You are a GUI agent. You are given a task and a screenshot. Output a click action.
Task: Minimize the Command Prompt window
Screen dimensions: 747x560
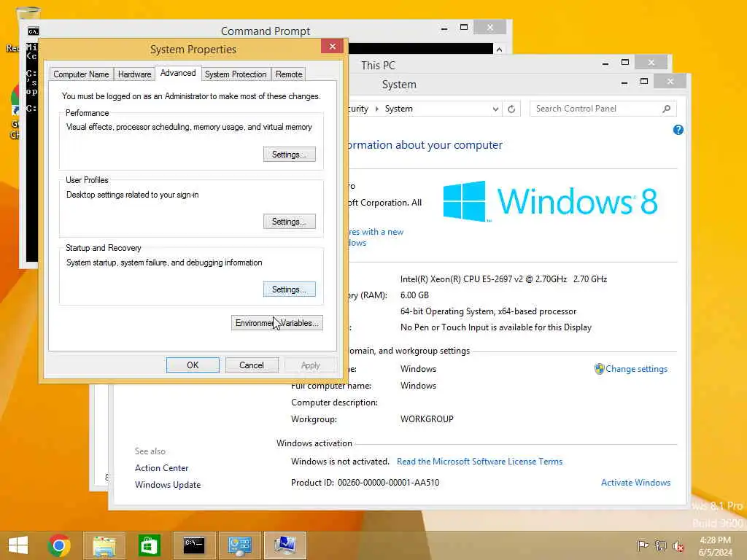point(444,28)
